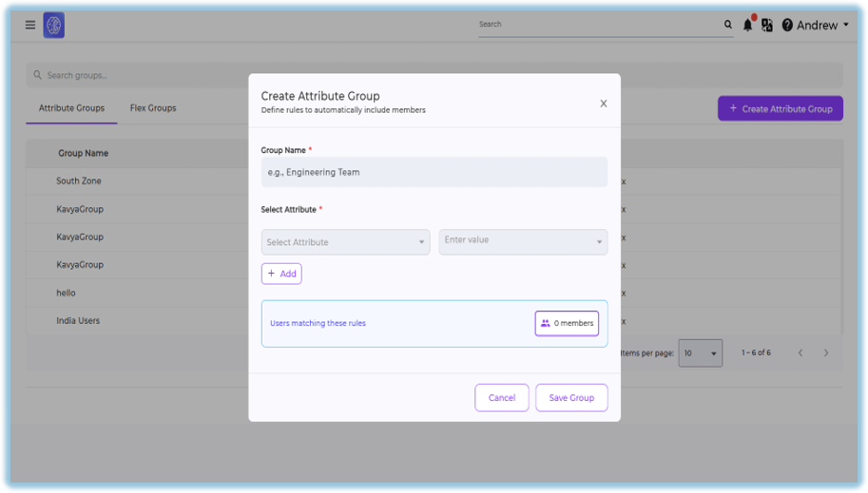The height and width of the screenshot is (493, 868).
Task: Click the members people icon
Action: pyautogui.click(x=546, y=323)
